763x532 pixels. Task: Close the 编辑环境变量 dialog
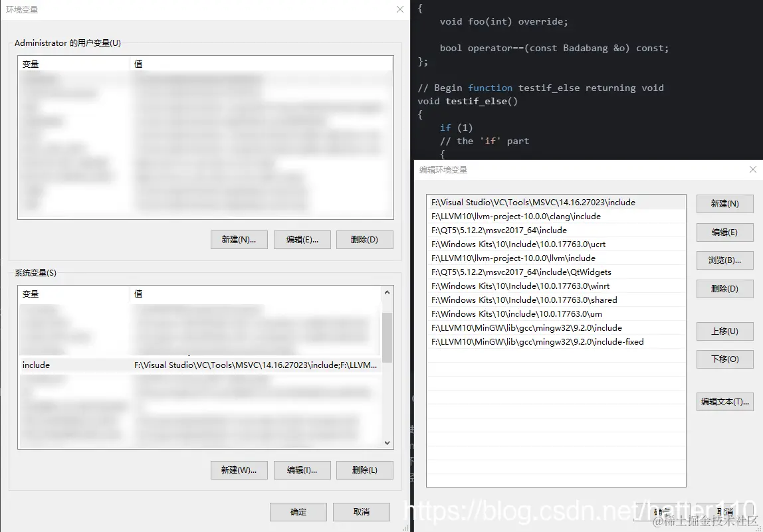click(x=753, y=169)
